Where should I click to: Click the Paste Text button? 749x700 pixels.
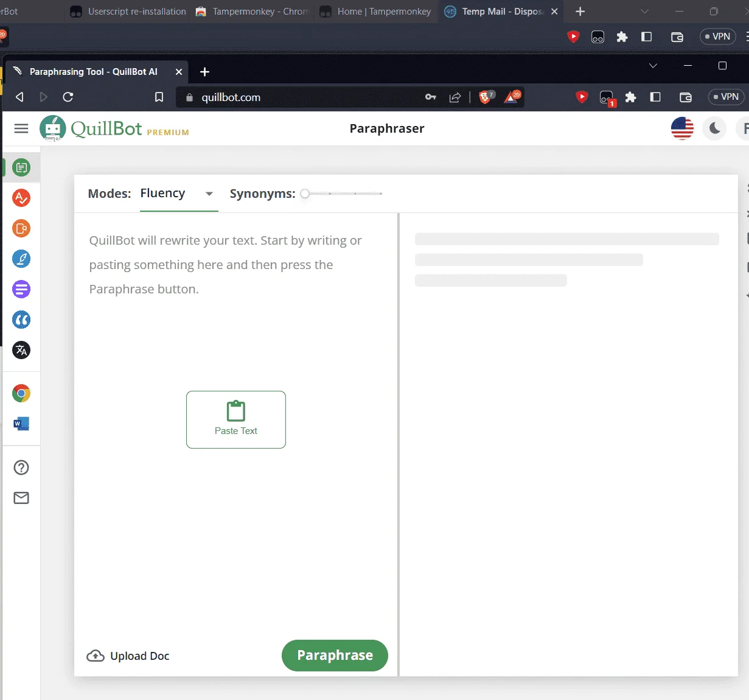click(x=236, y=419)
